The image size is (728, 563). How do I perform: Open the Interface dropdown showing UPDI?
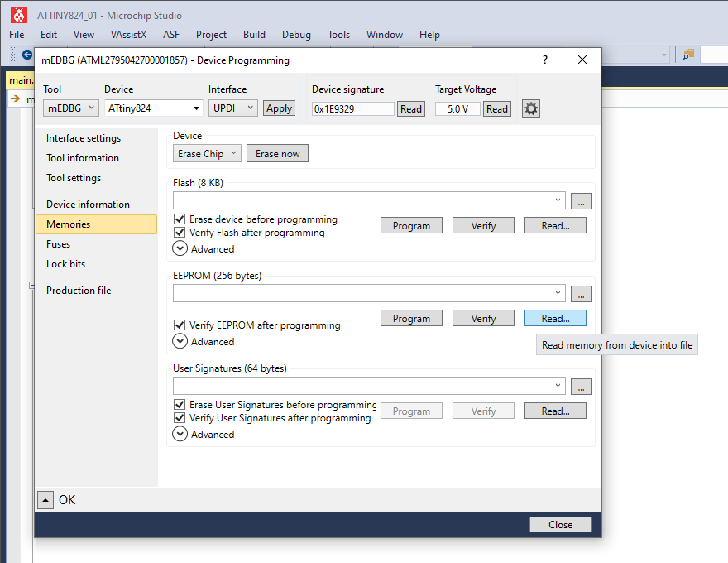[232, 108]
